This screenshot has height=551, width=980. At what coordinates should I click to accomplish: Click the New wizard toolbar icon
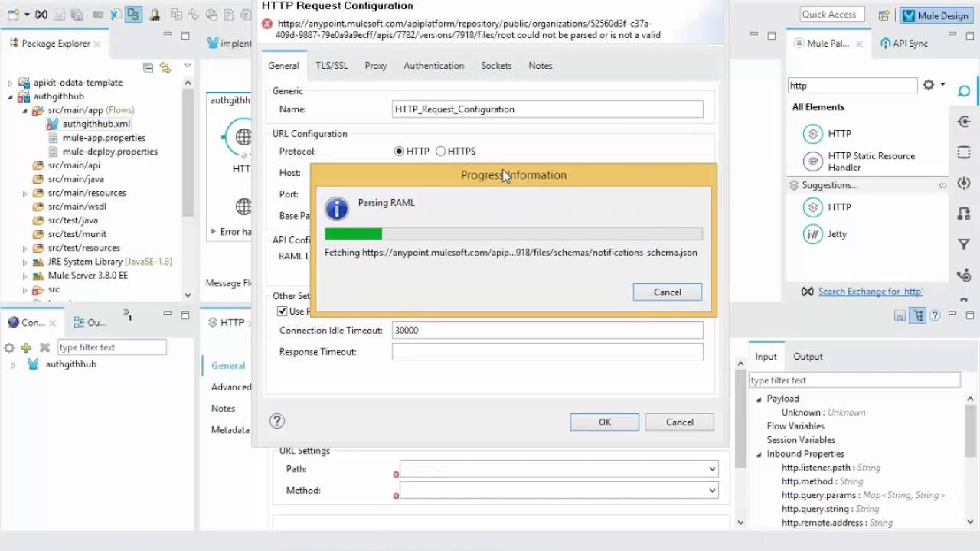pos(12,15)
